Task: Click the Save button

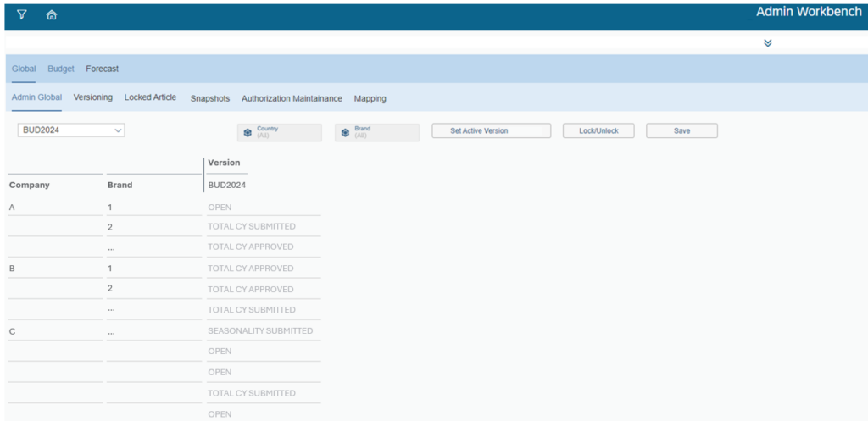Action: (682, 131)
